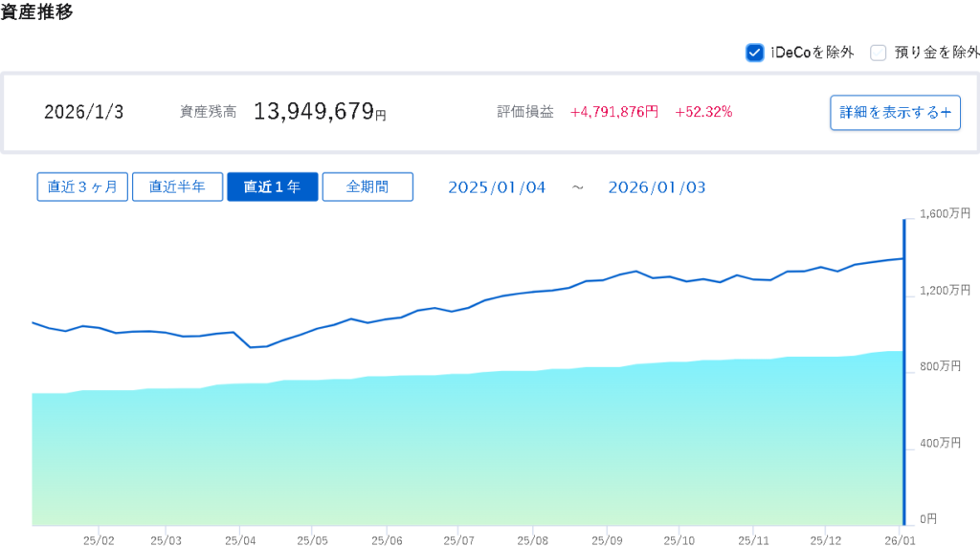Screen dimensions: 980x547
Task: Click the active 直近1年 tab
Action: click(272, 186)
